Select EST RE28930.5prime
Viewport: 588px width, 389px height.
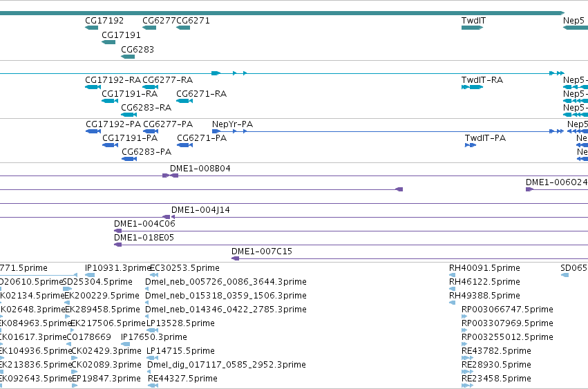click(496, 365)
